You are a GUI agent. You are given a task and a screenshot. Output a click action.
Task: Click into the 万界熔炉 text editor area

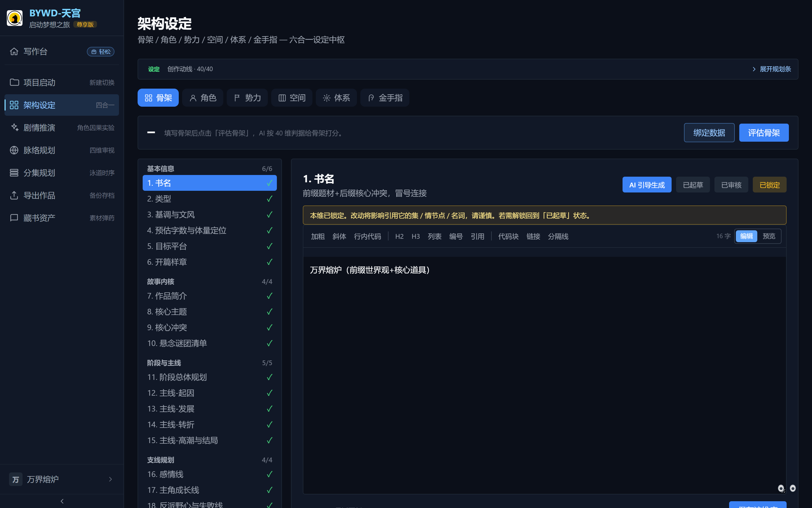click(544, 375)
